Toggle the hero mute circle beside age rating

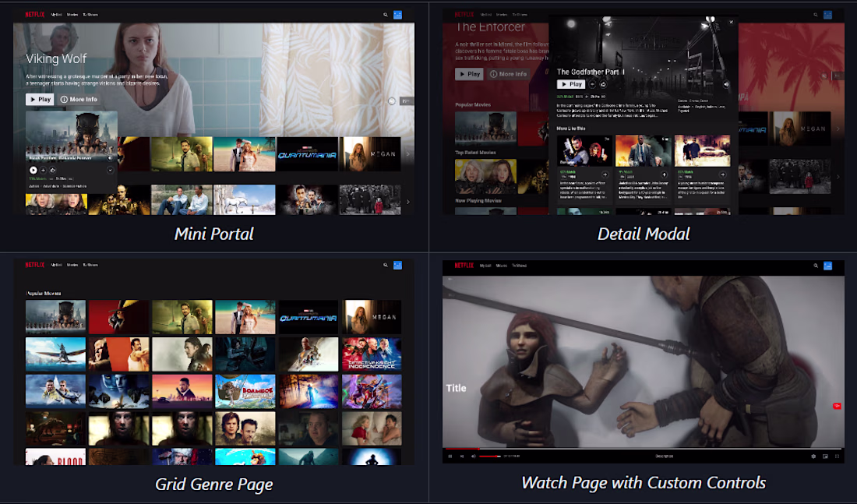391,101
